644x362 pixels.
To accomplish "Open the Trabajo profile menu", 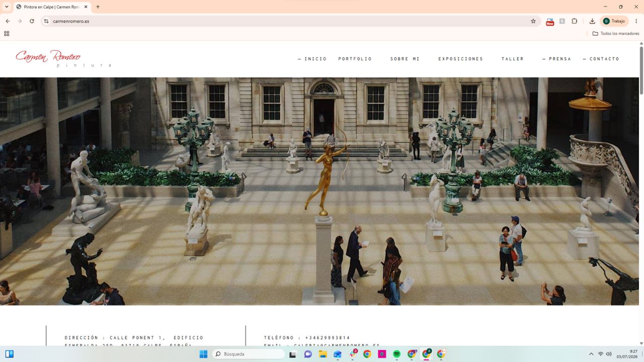I will click(614, 21).
